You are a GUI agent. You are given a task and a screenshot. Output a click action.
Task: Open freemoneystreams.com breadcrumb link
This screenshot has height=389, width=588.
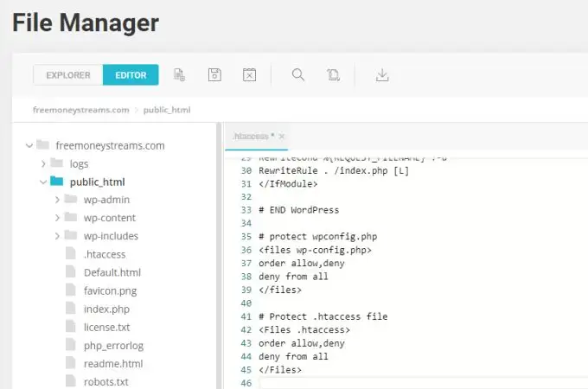81,110
